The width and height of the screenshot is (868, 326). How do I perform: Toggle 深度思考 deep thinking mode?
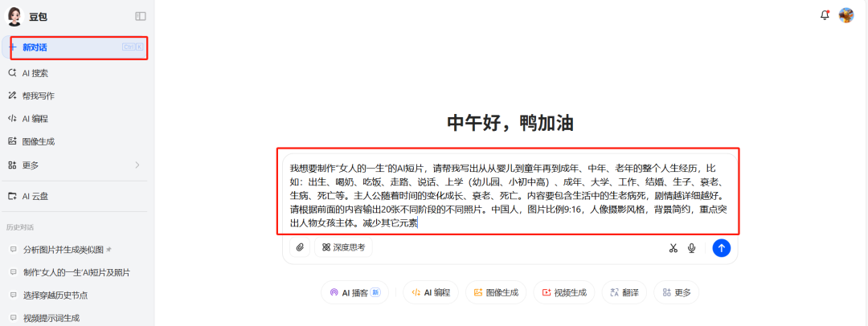tap(344, 247)
